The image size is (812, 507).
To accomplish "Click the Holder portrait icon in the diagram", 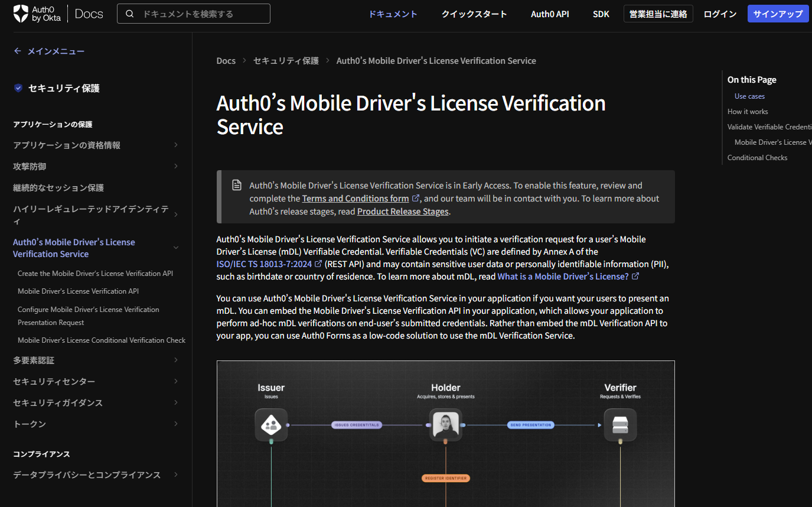I will 446,424.
